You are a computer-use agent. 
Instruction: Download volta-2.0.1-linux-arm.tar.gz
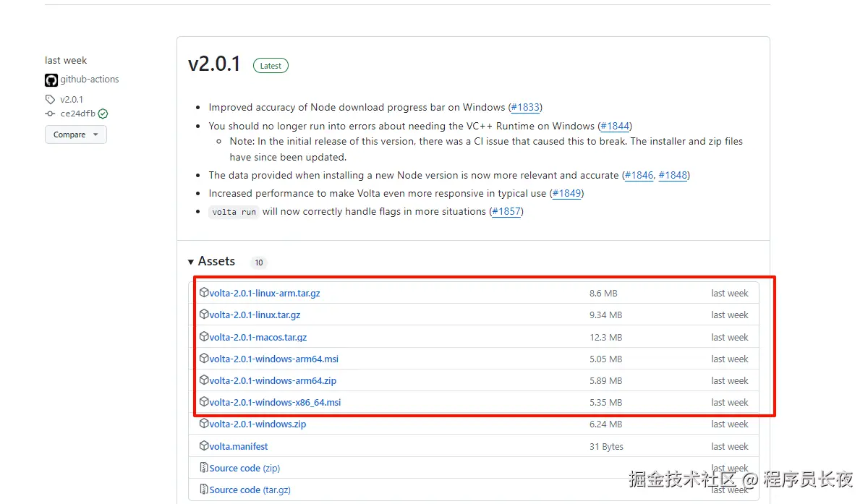(265, 293)
